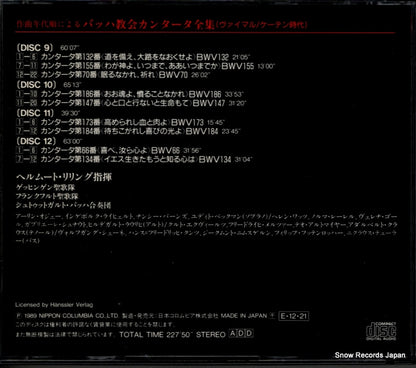
Task: Click the red Bach cantata title heading
Action: pyautogui.click(x=162, y=25)
